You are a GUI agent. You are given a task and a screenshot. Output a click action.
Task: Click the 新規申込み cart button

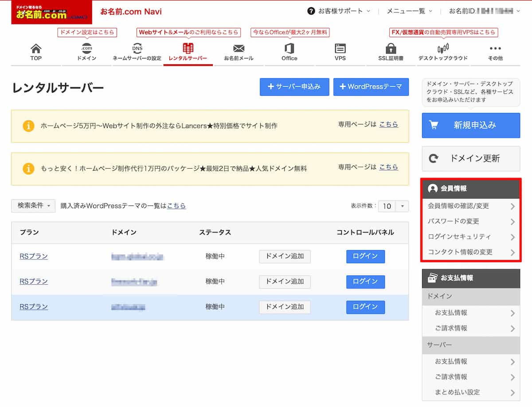(x=471, y=125)
